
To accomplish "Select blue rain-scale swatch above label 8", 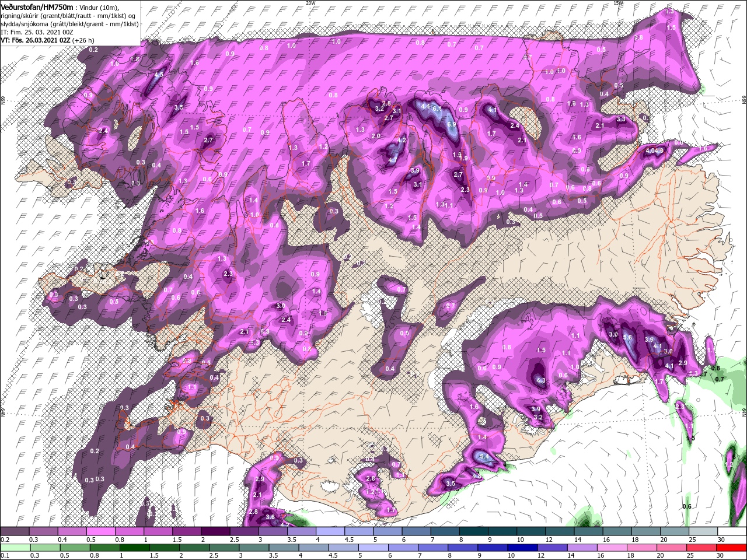I will click(463, 547).
